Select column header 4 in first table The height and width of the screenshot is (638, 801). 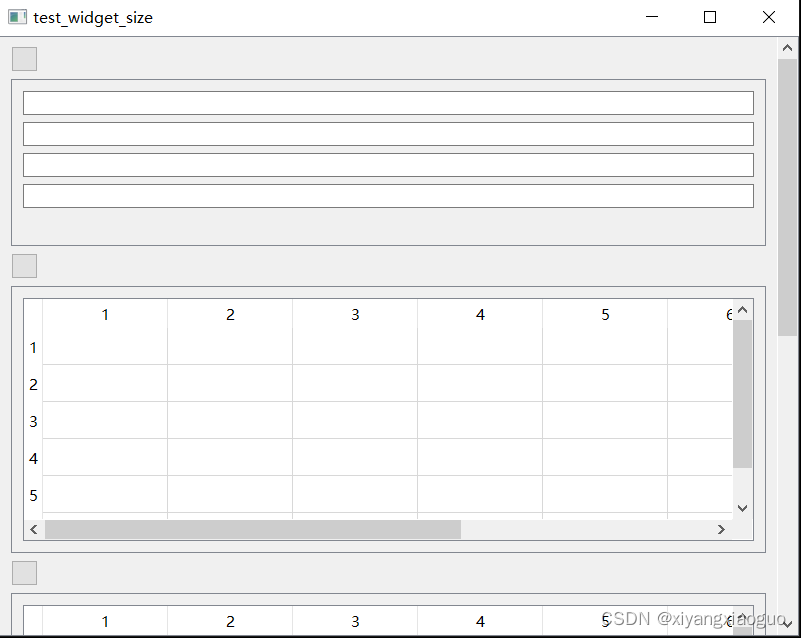(480, 314)
